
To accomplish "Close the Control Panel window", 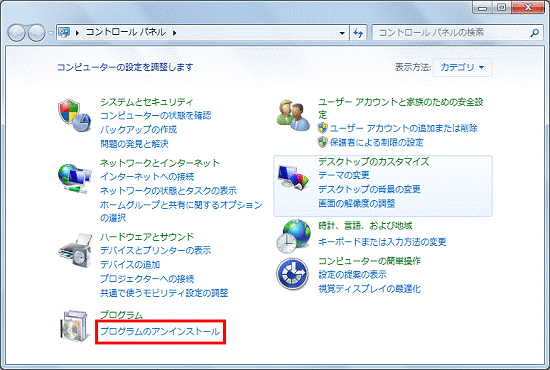I will (528, 7).
